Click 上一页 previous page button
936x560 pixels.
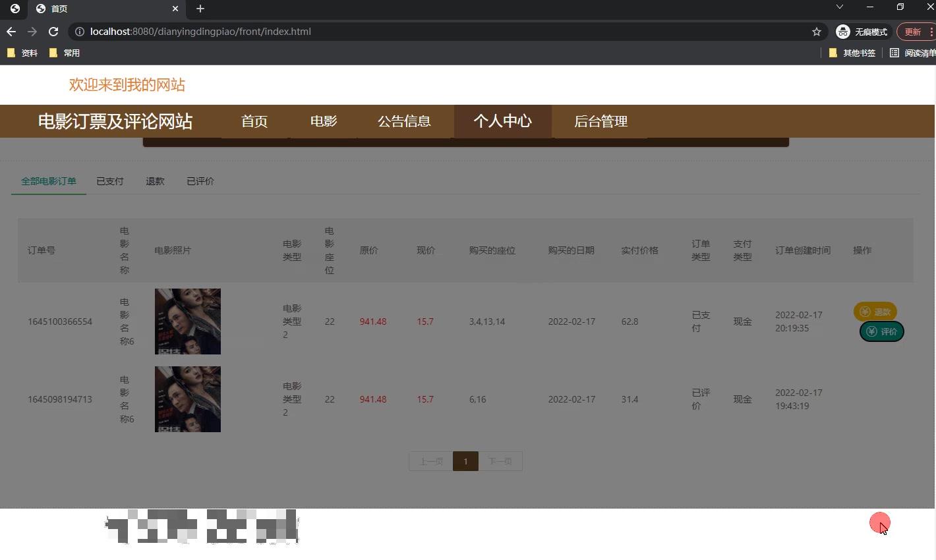coord(431,461)
